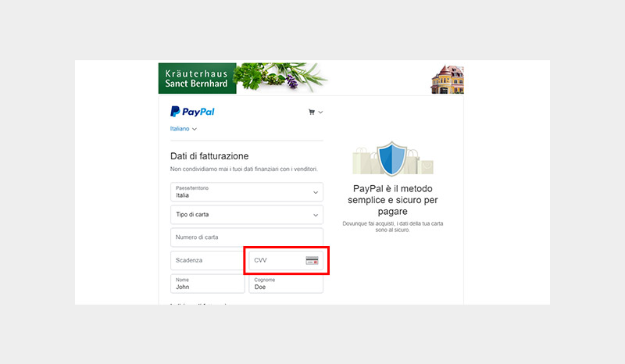
Task: Click the chevron next to Italiano
Action: (x=195, y=129)
